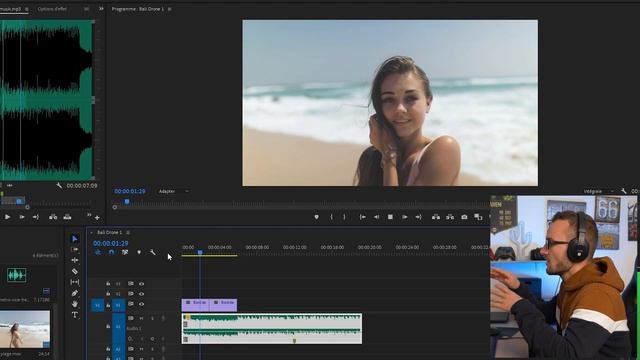Image resolution: width=640 pixels, height=360 pixels.
Task: Solo audio track A1
Action: 152,318
